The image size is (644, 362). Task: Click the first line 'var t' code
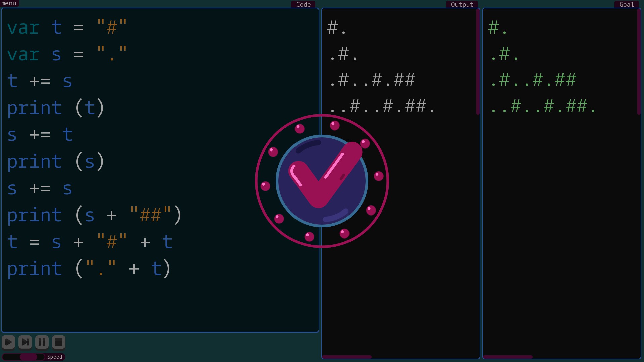click(x=67, y=27)
